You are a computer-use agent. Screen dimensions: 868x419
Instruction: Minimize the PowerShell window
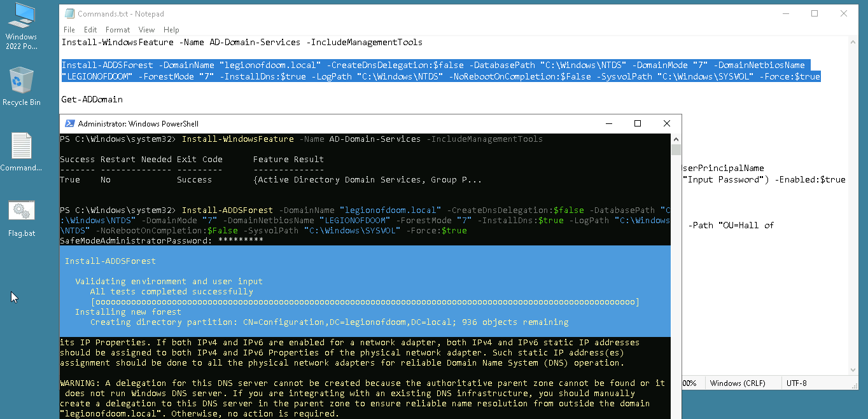pos(608,124)
